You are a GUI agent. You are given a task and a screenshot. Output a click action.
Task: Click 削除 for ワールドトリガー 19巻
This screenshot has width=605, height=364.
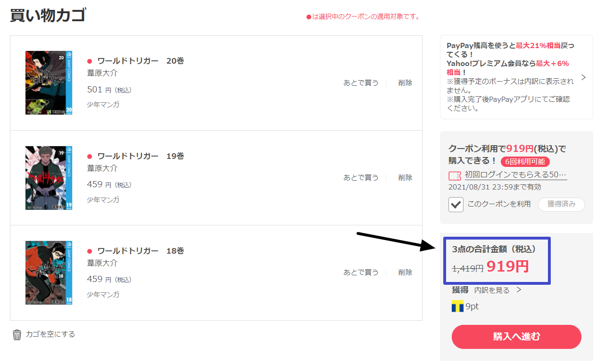[405, 177]
